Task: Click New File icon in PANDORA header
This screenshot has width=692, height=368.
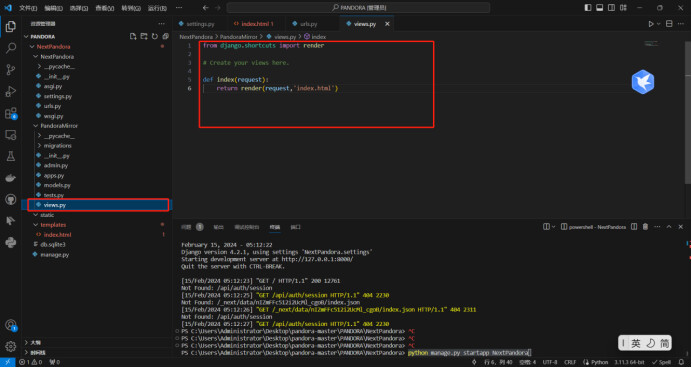Action: (x=133, y=37)
